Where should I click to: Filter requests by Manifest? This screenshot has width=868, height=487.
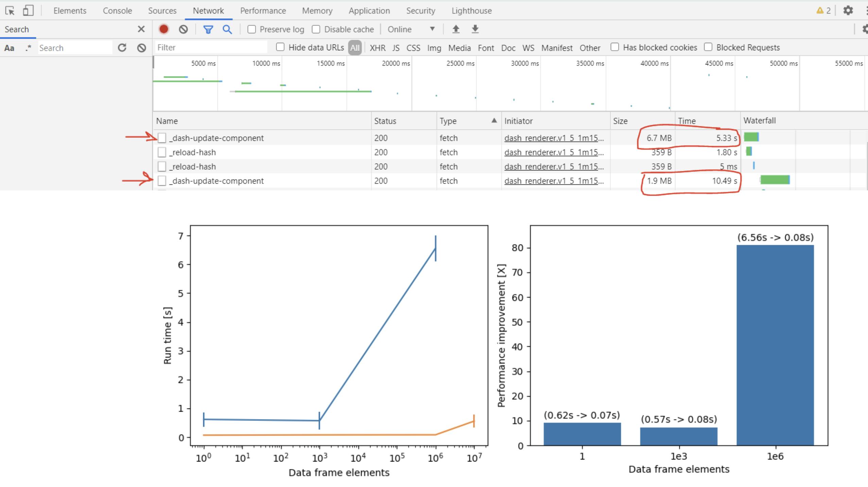[557, 48]
